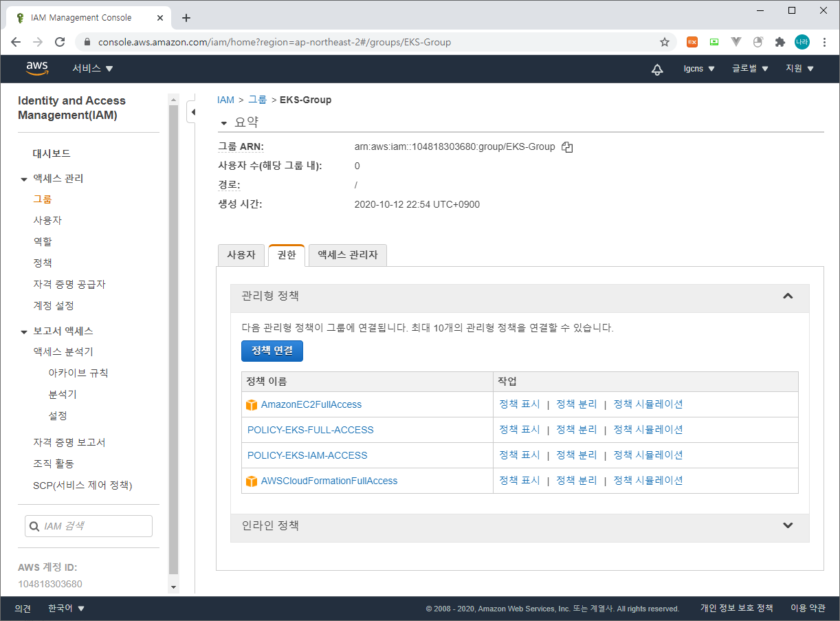
Task: Click the gray V extension icon
Action: (x=736, y=42)
